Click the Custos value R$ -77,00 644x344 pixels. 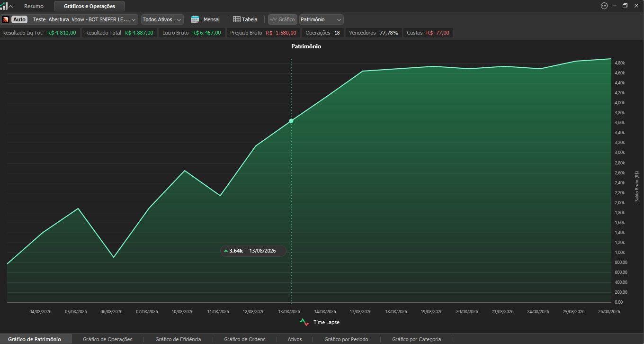coord(438,33)
